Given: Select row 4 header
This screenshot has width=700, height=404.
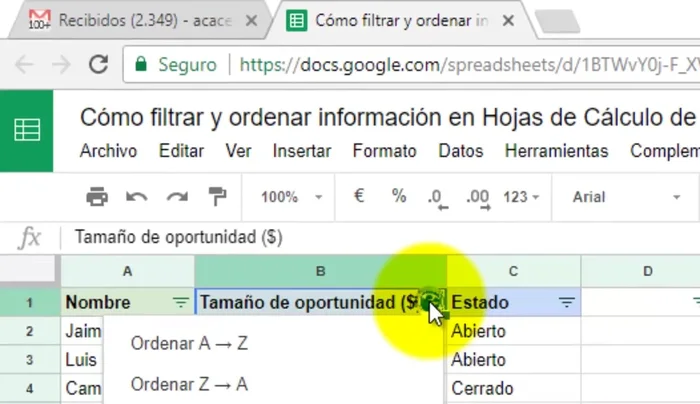Looking at the screenshot, I should (x=29, y=388).
